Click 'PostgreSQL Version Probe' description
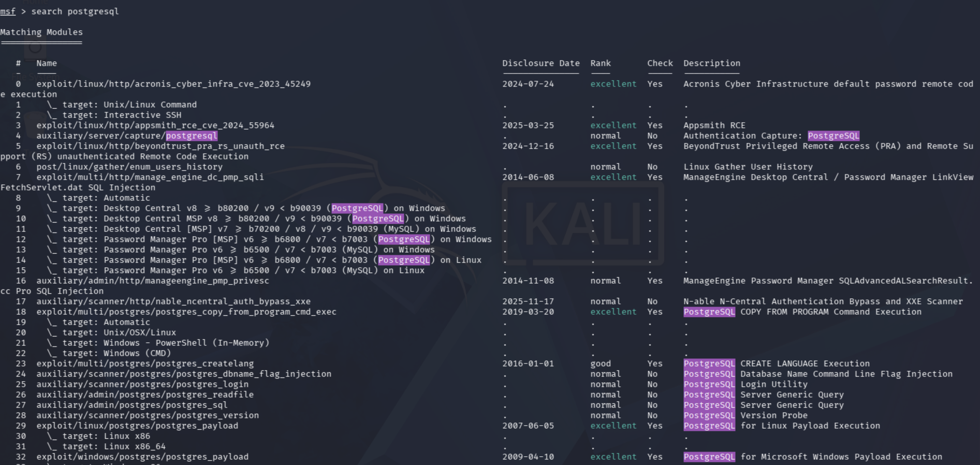This screenshot has width=980, height=465. (745, 415)
